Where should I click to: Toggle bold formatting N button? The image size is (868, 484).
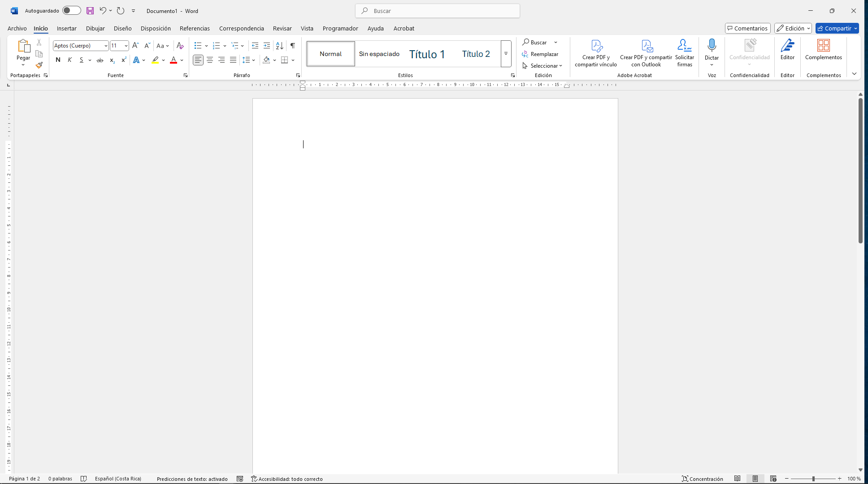[58, 60]
